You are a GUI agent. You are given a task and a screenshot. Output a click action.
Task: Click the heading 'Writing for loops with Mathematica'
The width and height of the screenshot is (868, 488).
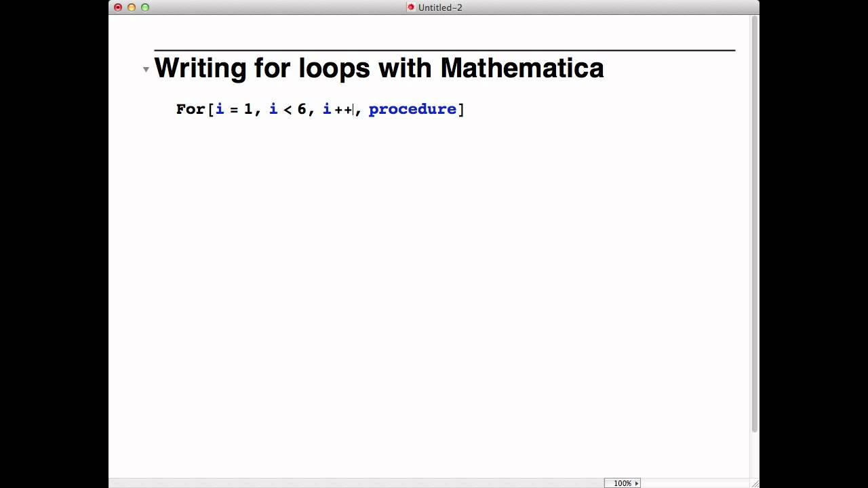click(x=379, y=68)
